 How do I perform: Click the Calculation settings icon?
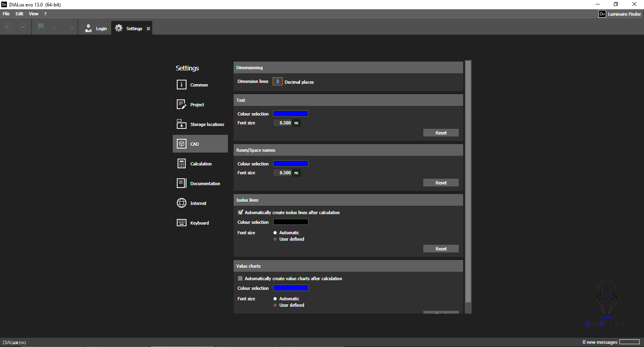[x=181, y=163]
